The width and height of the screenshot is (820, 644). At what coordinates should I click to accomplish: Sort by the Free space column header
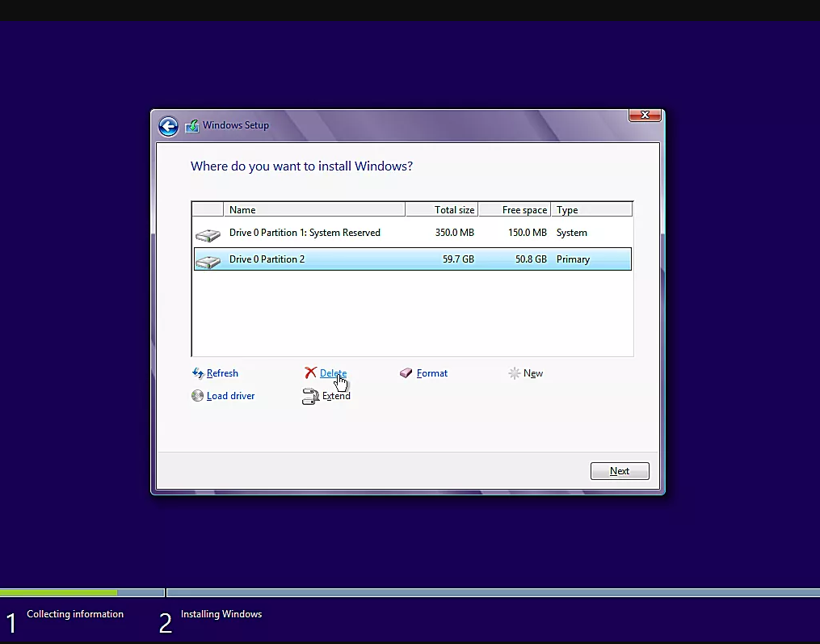[x=515, y=210]
